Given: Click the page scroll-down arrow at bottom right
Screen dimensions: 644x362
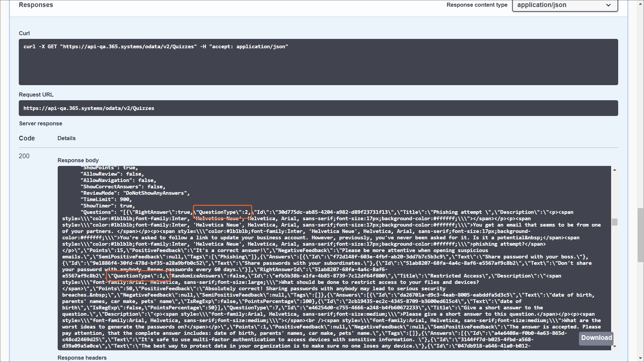Looking at the screenshot, I should click(640, 358).
